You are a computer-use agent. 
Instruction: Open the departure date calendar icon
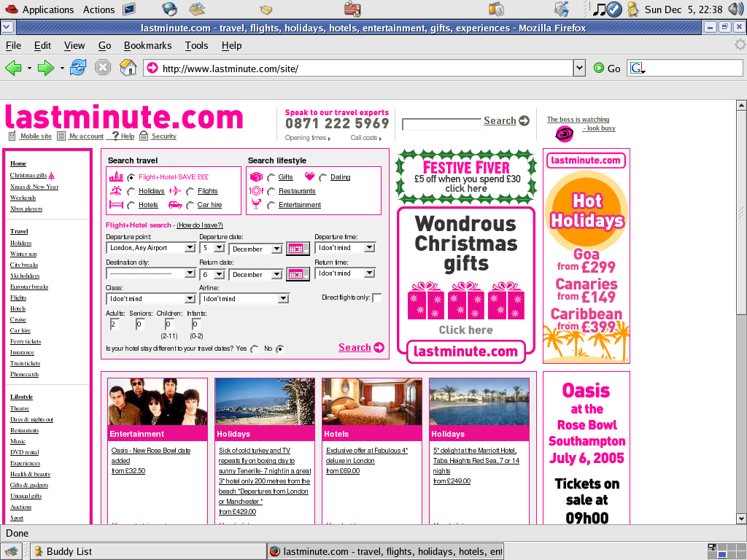(298, 249)
